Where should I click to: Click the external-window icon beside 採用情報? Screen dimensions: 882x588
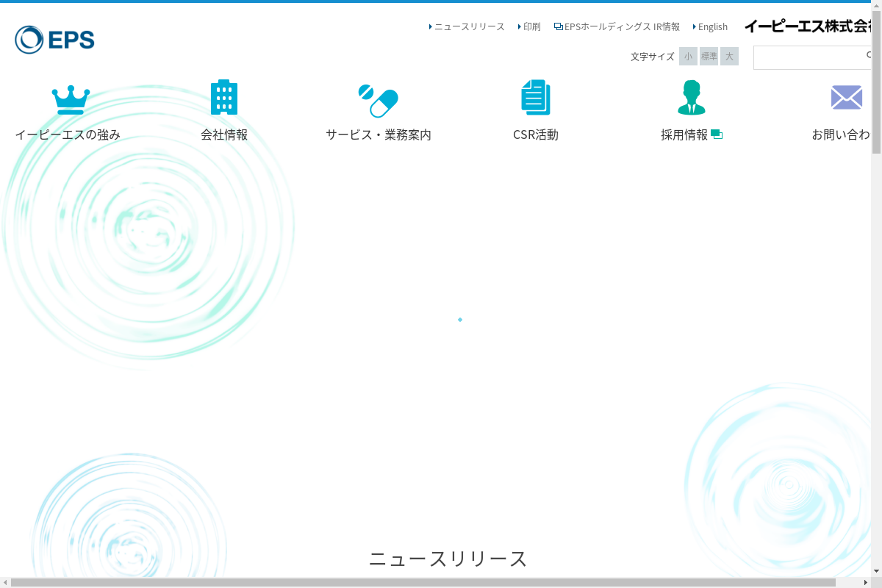click(717, 135)
